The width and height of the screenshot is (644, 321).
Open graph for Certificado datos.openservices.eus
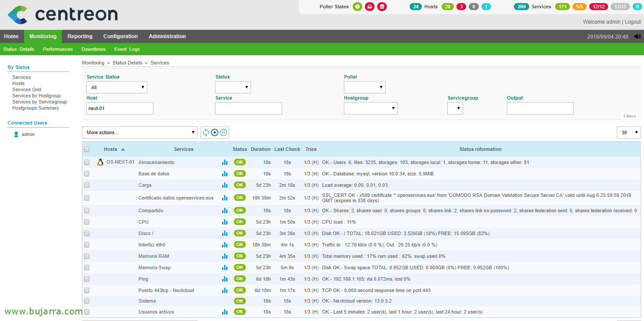click(225, 198)
